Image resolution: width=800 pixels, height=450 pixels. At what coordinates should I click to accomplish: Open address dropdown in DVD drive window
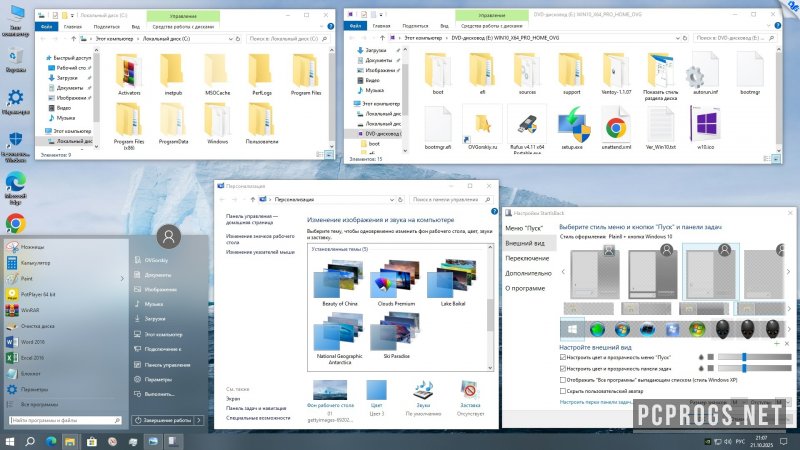[678, 38]
